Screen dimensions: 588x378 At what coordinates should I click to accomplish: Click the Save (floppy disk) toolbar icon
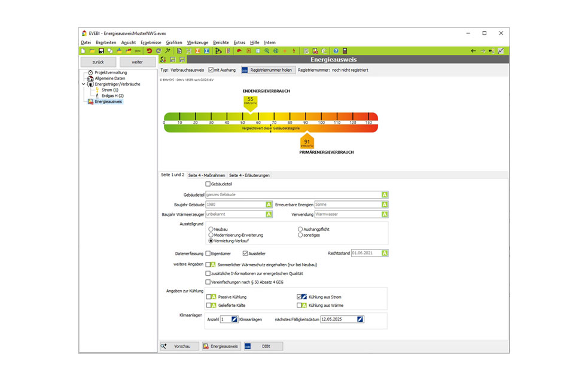point(100,51)
